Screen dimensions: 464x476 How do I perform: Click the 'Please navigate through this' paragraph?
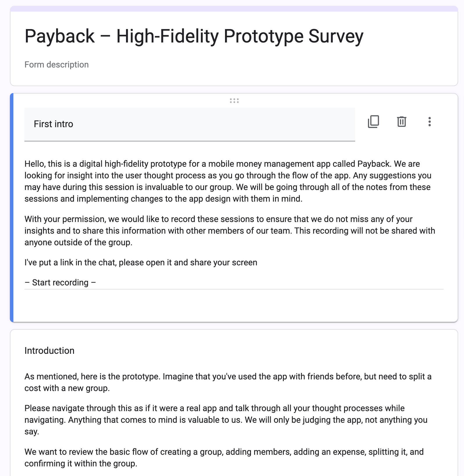[226, 420]
